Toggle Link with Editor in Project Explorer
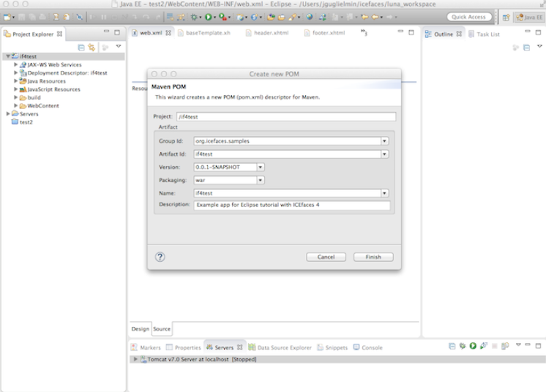546x392 pixels. tap(91, 47)
